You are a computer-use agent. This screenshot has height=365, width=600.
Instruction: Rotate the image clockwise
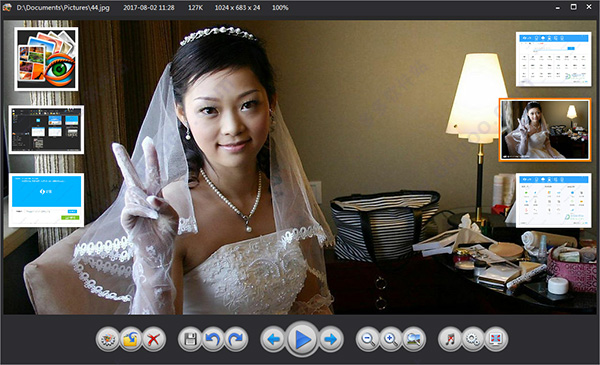pyautogui.click(x=236, y=339)
